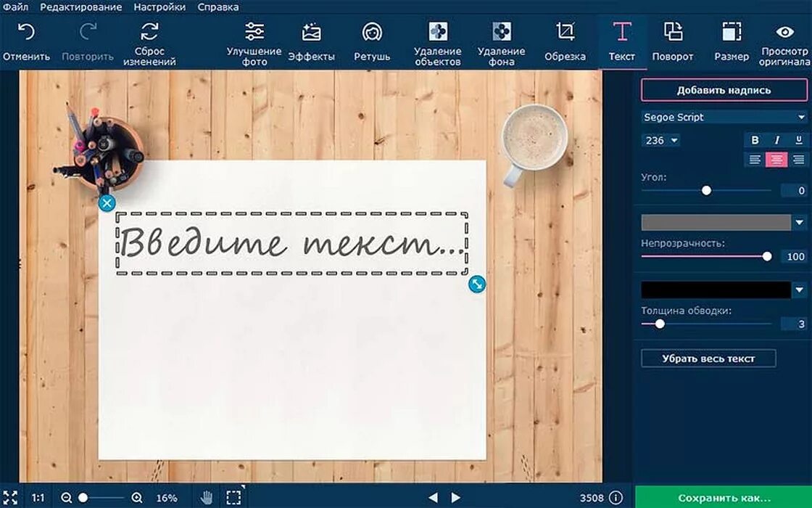The image size is (812, 508).
Task: Click the Повторить redo icon
Action: 88,32
